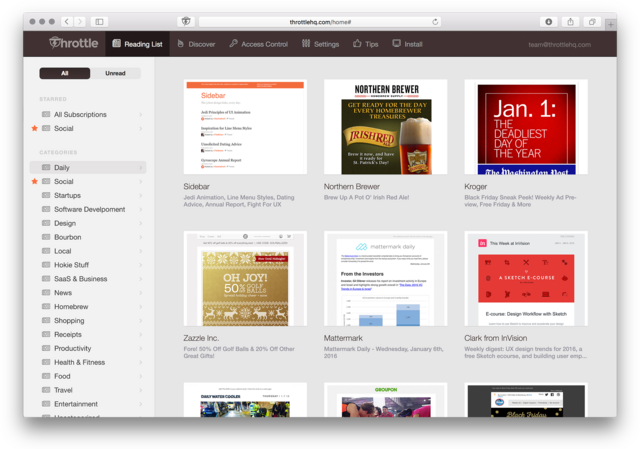640x449 pixels.
Task: Click the Zazzle Inc. sender title
Action: (x=201, y=338)
